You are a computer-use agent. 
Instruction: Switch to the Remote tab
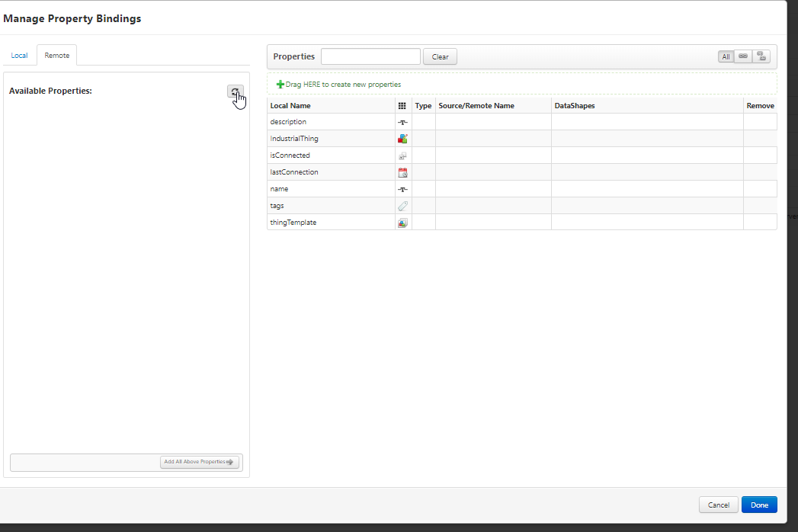coord(56,55)
